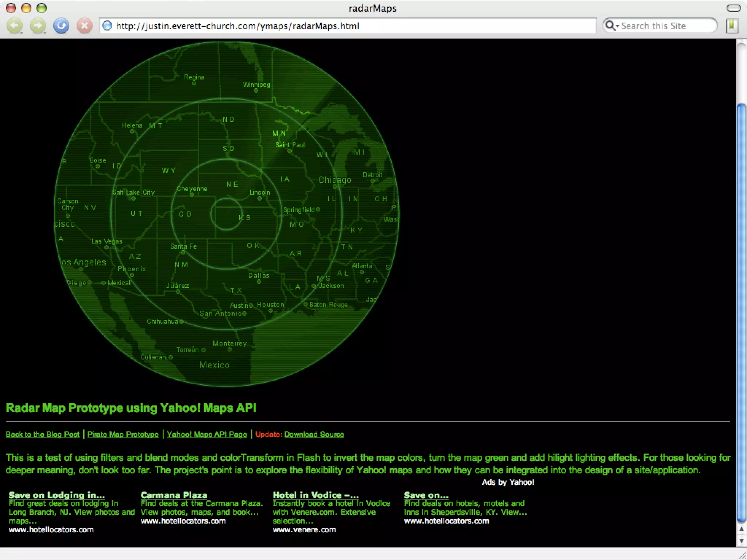
Task: Expand the search engine dropdown arrow
Action: click(617, 26)
